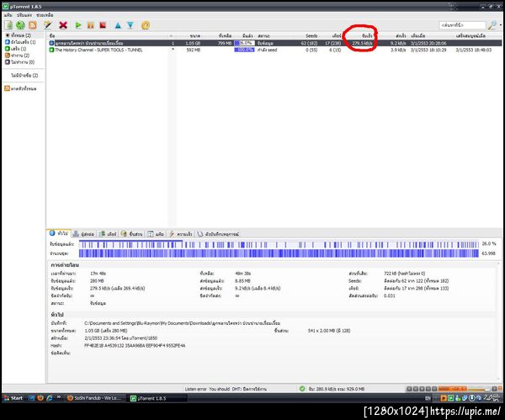Switch to the Peers tab in the details pane
The width and height of the screenshot is (505, 420).
tap(108, 234)
